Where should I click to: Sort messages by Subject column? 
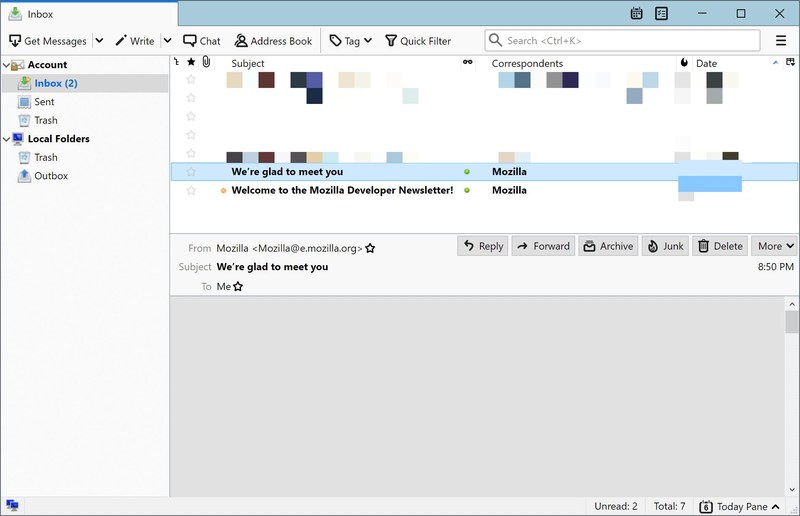pos(248,63)
